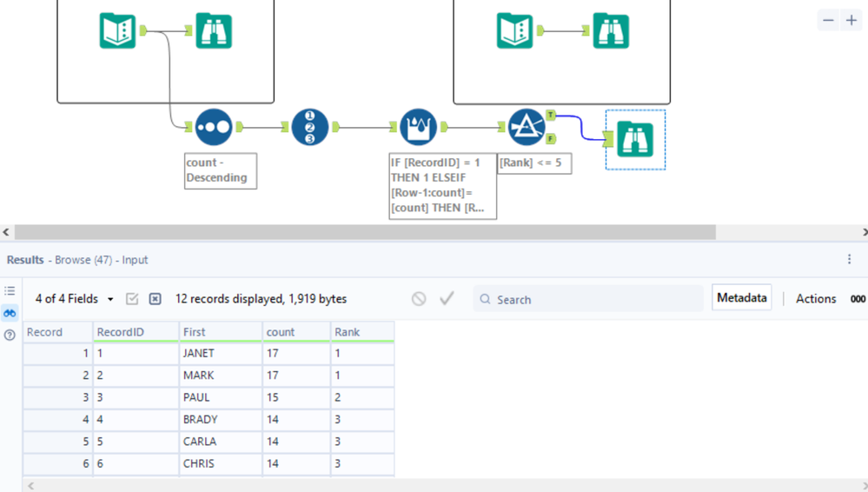Open results panel three-dot options menu
Image resolution: width=868 pixels, height=492 pixels.
[x=850, y=259]
